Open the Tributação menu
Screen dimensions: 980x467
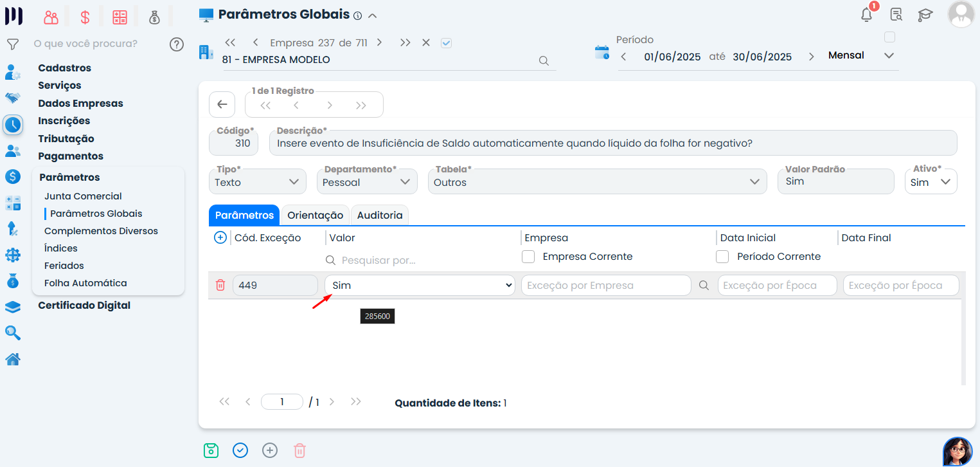point(66,139)
